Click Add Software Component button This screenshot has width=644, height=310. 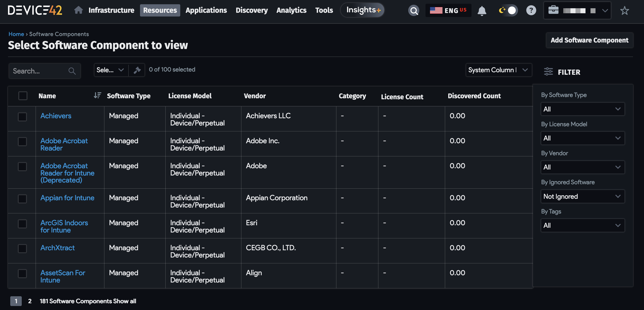tap(589, 40)
